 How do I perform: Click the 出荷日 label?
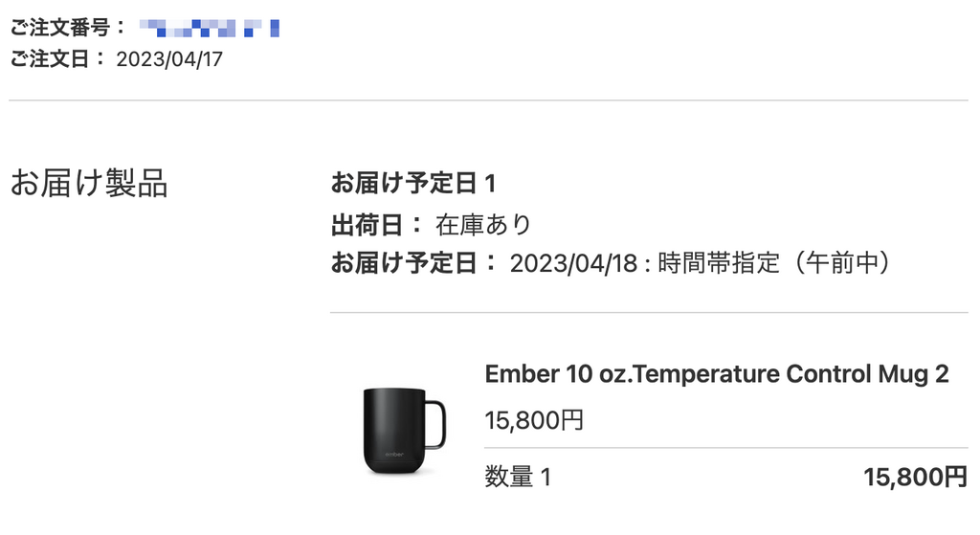377,225
